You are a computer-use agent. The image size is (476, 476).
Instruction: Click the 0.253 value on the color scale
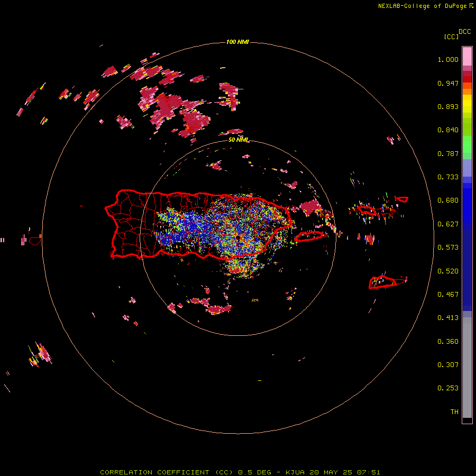pyautogui.click(x=448, y=388)
